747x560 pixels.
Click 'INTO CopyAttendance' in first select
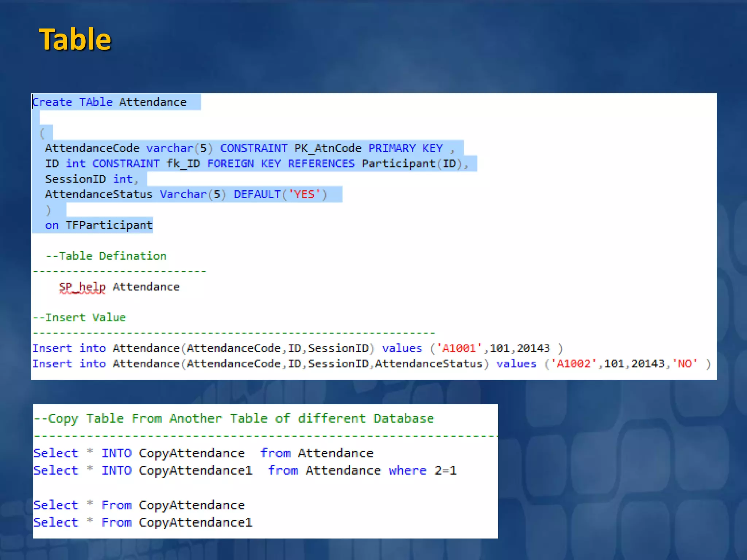173,453
